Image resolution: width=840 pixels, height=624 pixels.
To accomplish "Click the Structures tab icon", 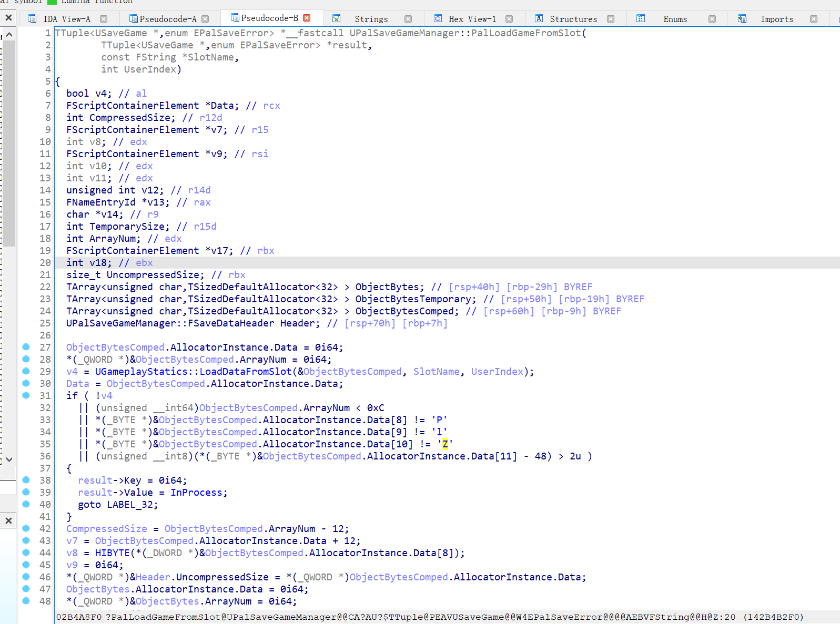I will click(x=539, y=19).
